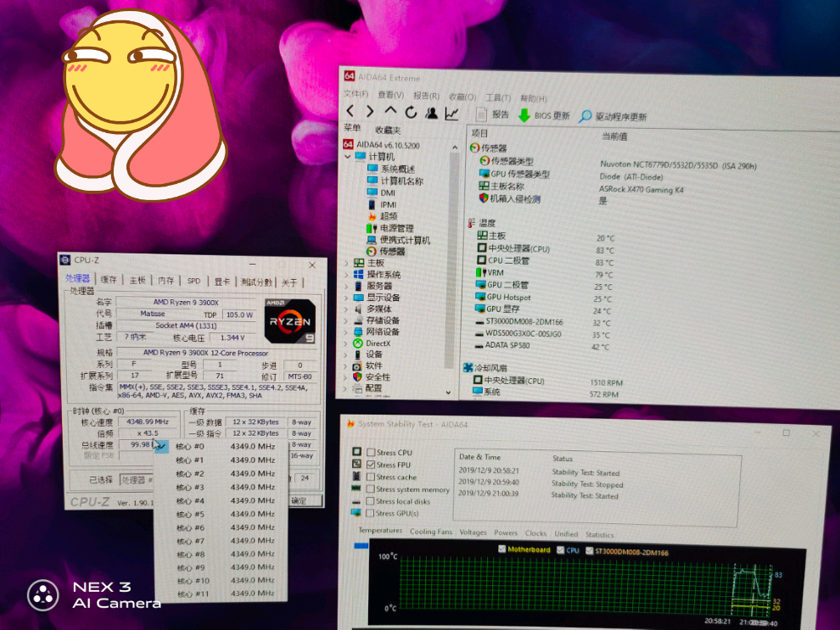Collapse the 计算机 tree node
This screenshot has width=840, height=630.
tap(347, 157)
